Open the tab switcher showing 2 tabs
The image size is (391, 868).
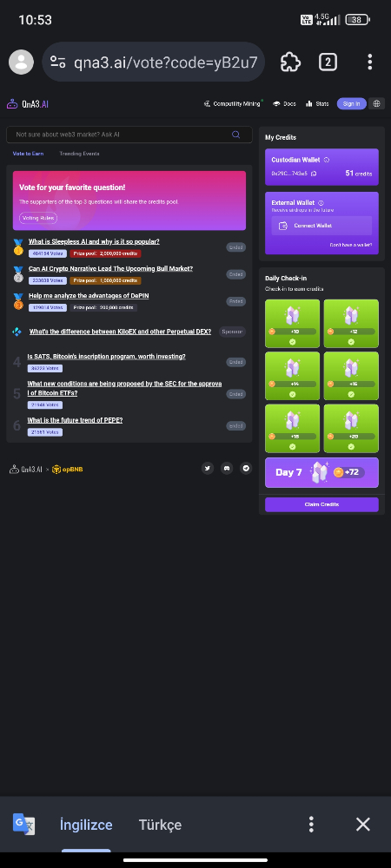[x=328, y=62]
